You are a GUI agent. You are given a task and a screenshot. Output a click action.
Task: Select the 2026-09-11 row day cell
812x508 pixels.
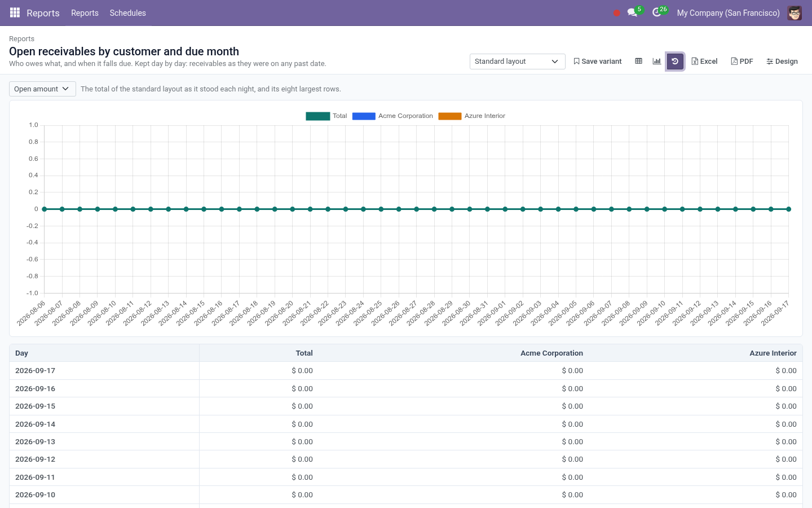coord(104,477)
